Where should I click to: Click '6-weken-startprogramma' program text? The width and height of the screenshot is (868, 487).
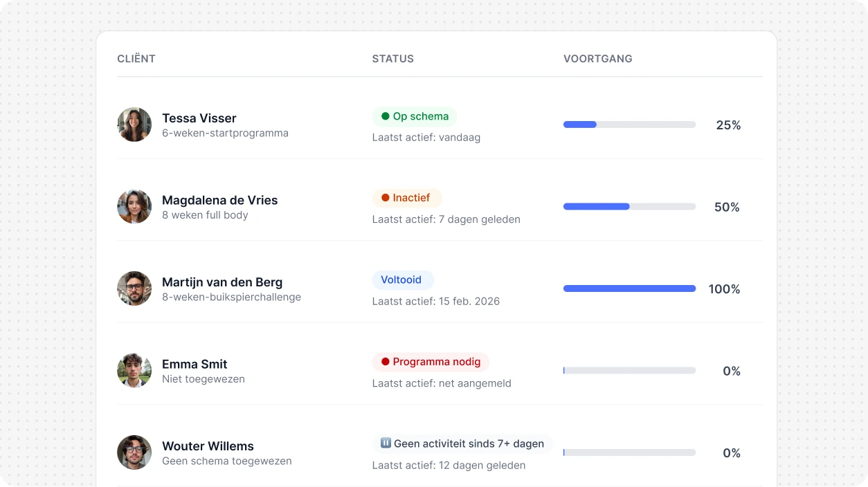tap(225, 133)
